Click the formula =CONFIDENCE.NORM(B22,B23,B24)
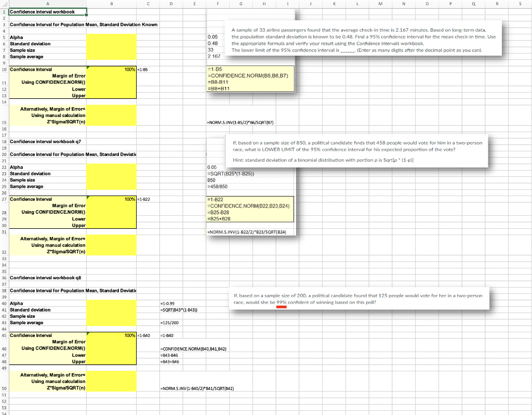This screenshot has width=532, height=415. pos(248,206)
